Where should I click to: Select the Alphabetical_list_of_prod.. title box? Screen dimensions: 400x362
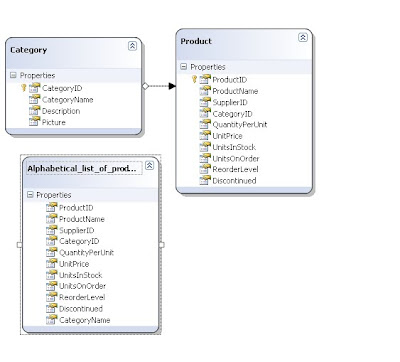coord(84,169)
